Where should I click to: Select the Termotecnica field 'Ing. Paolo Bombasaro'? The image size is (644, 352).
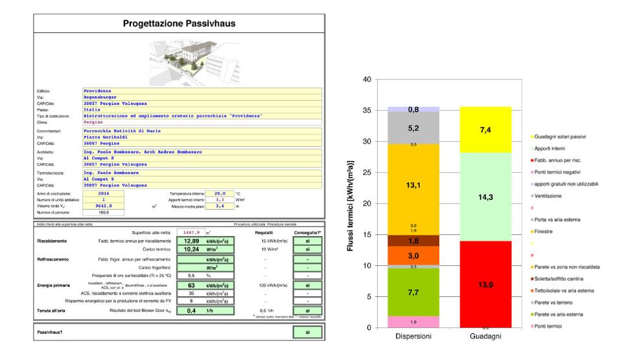pyautogui.click(x=202, y=173)
